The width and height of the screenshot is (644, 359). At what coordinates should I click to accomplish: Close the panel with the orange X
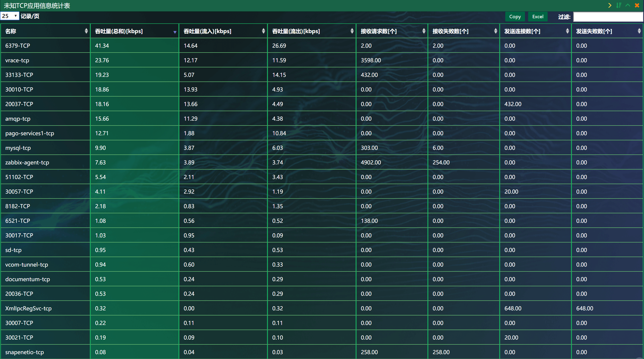pos(637,5)
